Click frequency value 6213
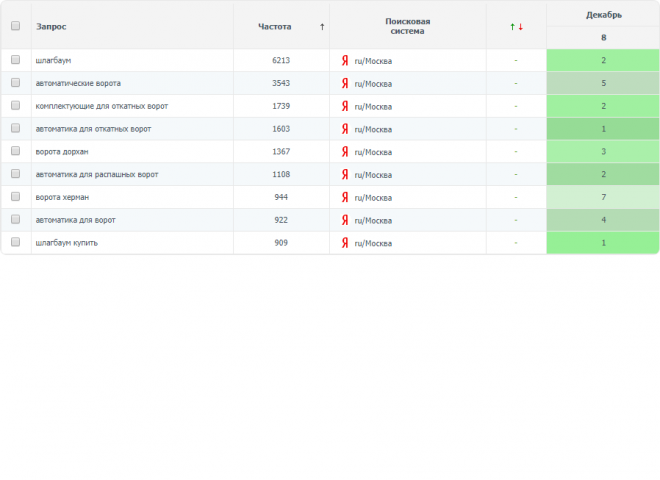 pos(281,60)
